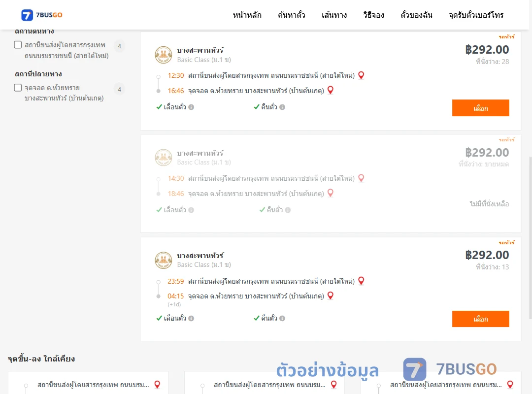Image resolution: width=532 pixels, height=394 pixels.
Task: Click operator logo of the 23:59 trip
Action: coord(164,261)
